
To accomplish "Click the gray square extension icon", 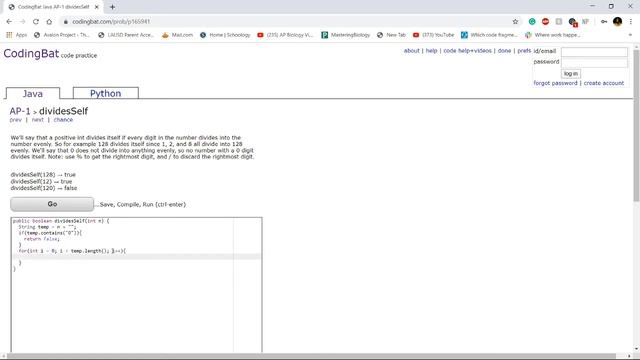I will [559, 22].
